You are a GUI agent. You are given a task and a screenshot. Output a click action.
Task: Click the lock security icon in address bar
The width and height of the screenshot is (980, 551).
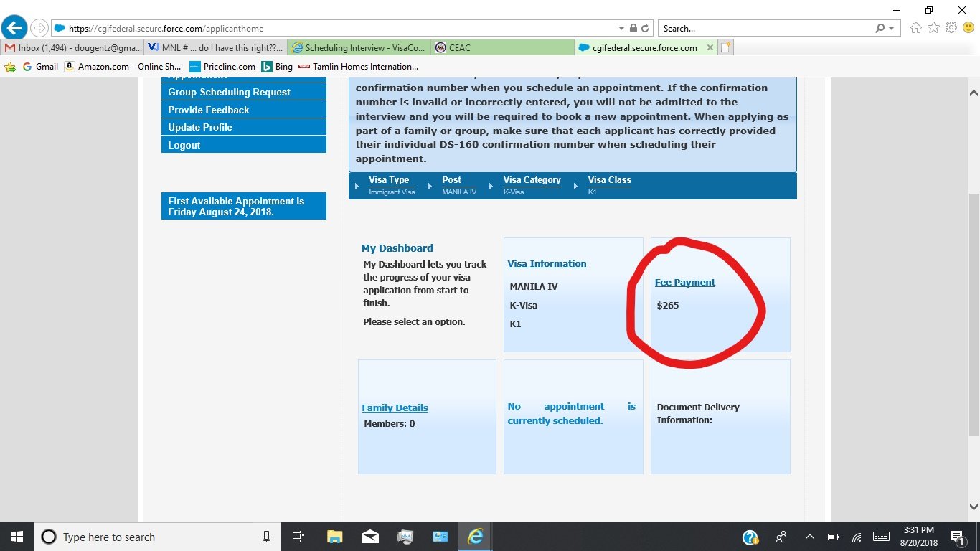pyautogui.click(x=633, y=29)
